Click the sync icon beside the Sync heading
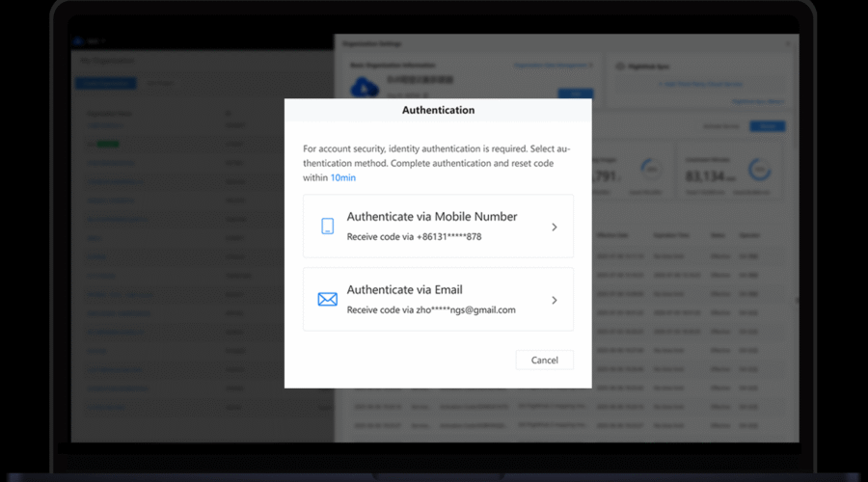This screenshot has width=868, height=482. click(x=619, y=67)
